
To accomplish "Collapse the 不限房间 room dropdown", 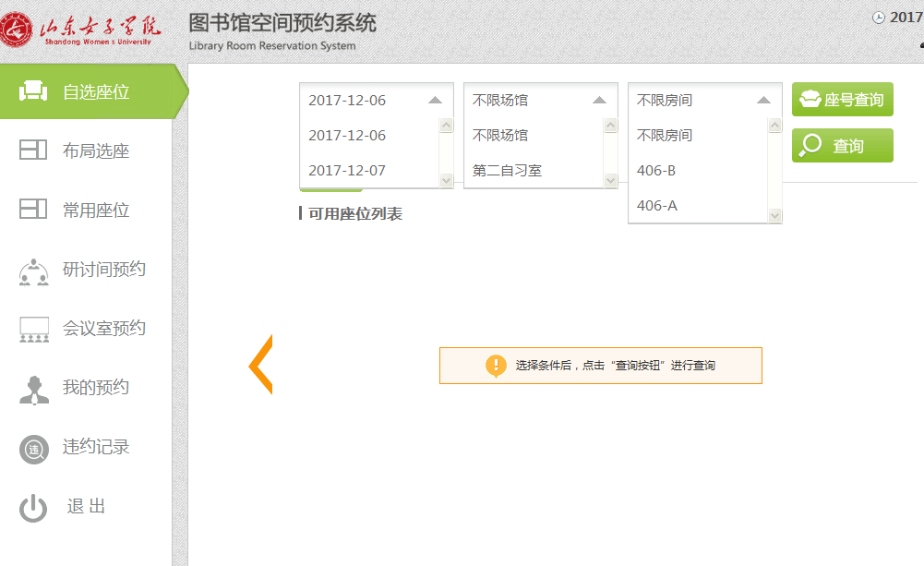I will [763, 100].
